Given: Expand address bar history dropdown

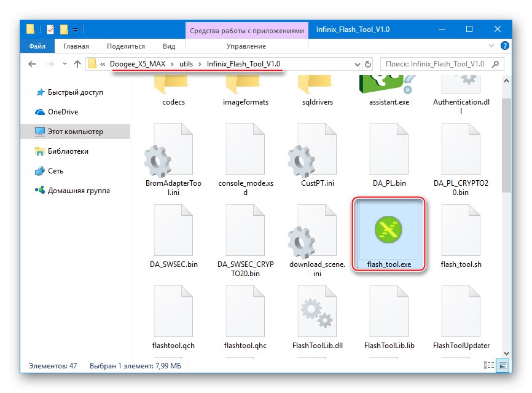Looking at the screenshot, I should (357, 64).
